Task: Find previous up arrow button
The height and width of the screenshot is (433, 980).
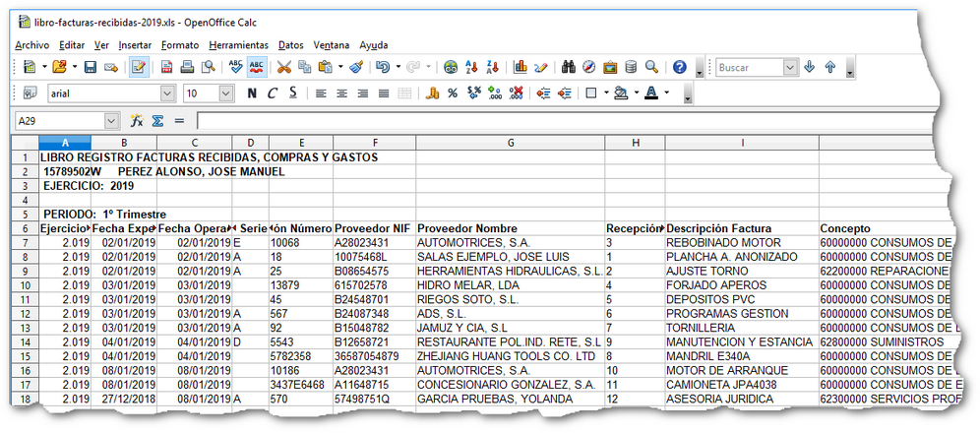Action: (x=830, y=68)
